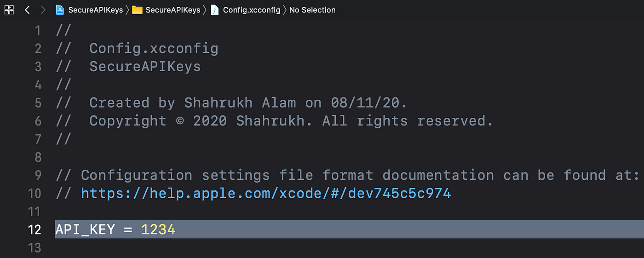
Task: Go back with the left arrow
Action: tap(27, 10)
